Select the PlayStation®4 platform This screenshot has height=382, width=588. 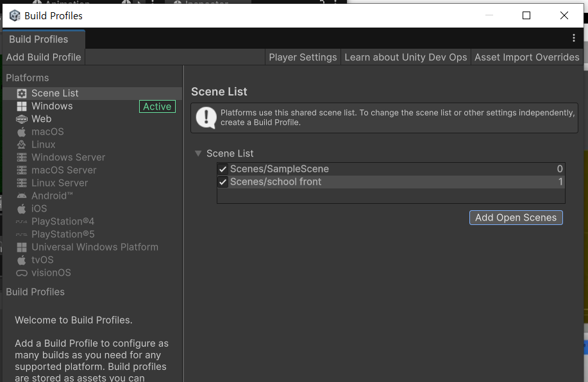tap(92, 222)
